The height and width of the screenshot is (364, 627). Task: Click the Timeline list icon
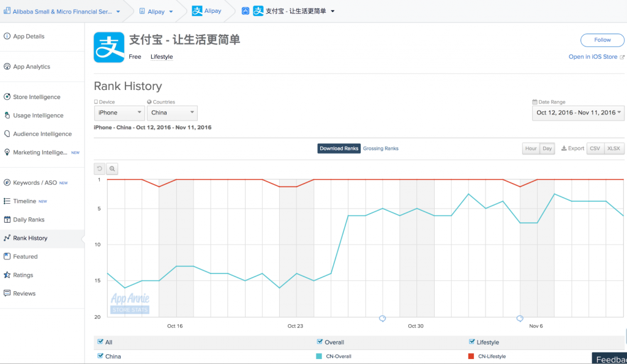click(x=7, y=201)
